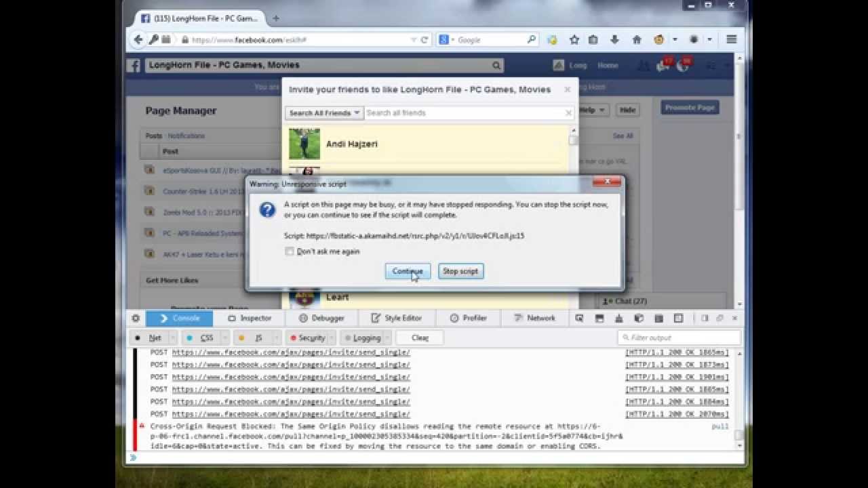Screen dimensions: 868x488
Task: Open the Scratchpad icon in devtools
Action: click(x=658, y=318)
